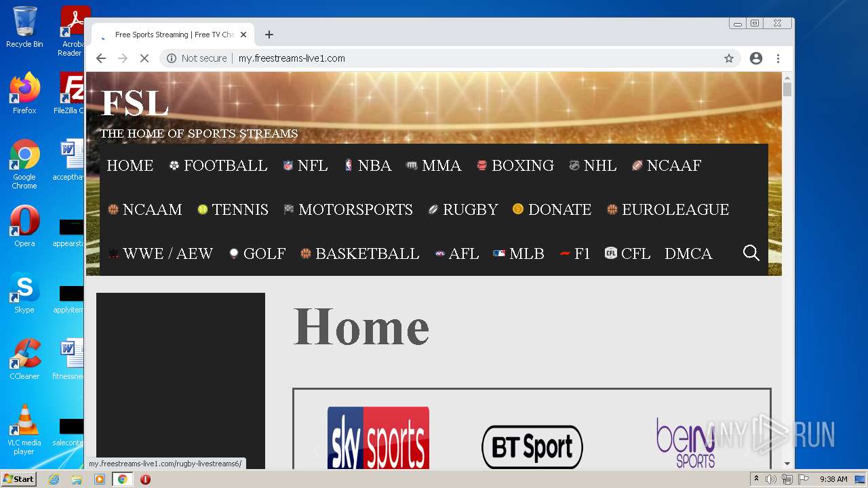Open the BASKETBALL category
Viewport: 868px width, 488px height.
click(360, 253)
